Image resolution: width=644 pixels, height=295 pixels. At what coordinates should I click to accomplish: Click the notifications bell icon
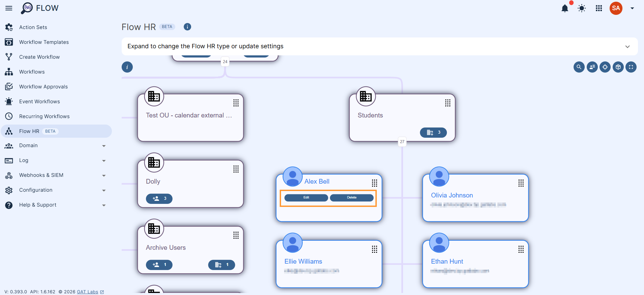(565, 8)
